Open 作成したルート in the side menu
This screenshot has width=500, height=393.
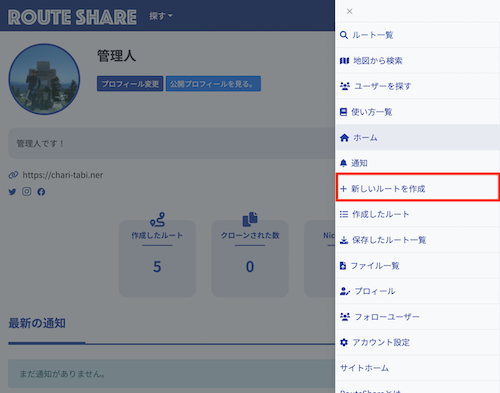[x=418, y=214]
